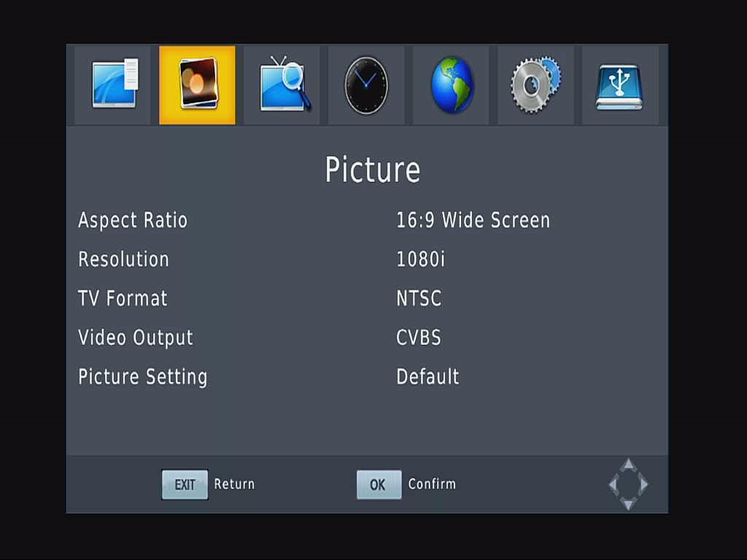Select the Aspect Ratio menu row
The image size is (747, 560).
(x=367, y=220)
